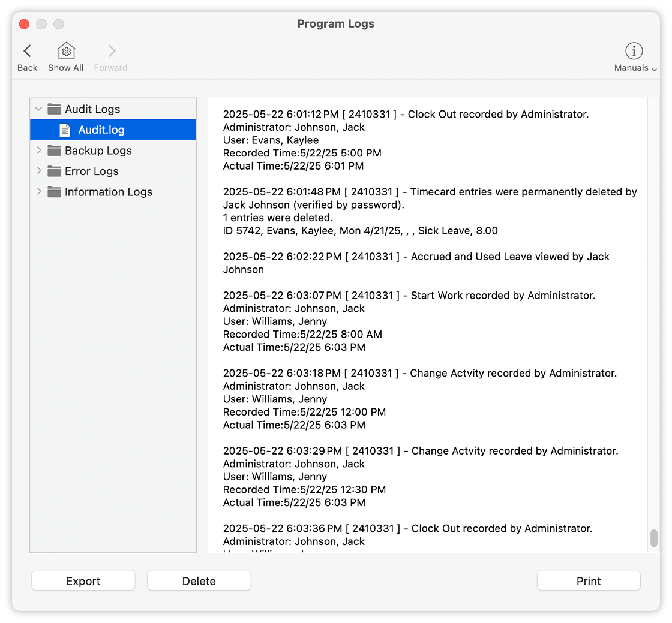Click 'Recorded Time:5/22/25 5:00 PM' line

tap(302, 153)
